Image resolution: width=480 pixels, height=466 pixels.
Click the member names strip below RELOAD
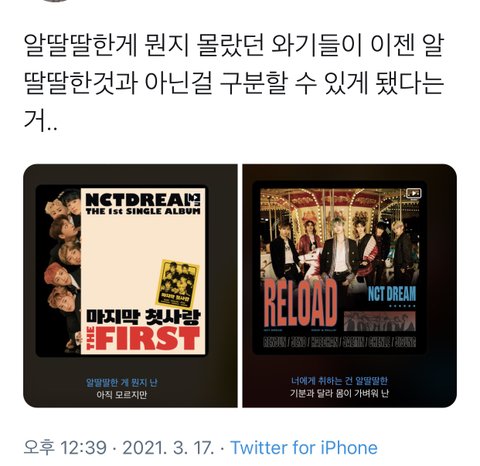tap(339, 342)
